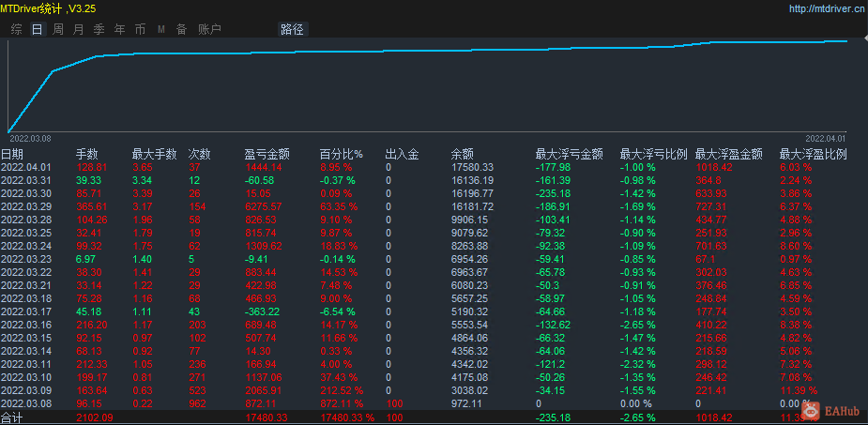Click percentage 212.52 %
The width and height of the screenshot is (868, 425).
click(x=342, y=390)
